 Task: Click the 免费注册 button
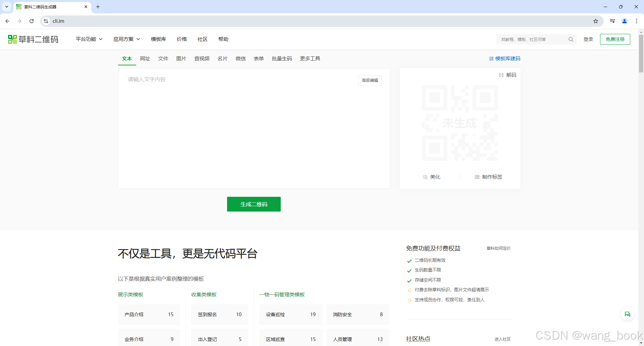pos(615,39)
